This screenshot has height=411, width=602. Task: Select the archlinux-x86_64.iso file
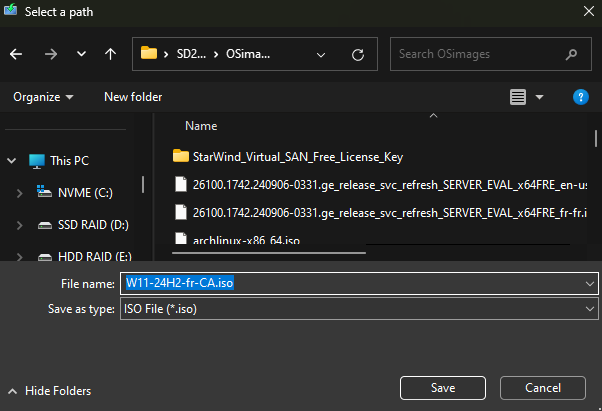click(x=244, y=240)
